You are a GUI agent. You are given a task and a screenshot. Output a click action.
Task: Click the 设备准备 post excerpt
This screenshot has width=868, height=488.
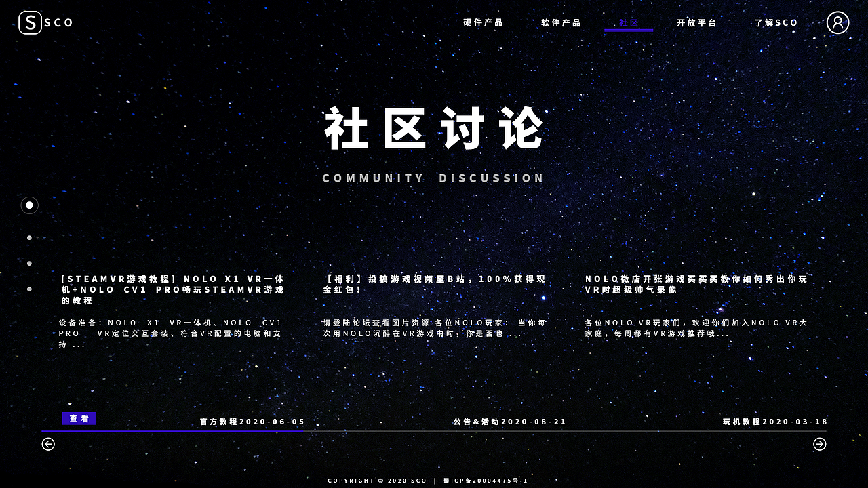tap(170, 333)
